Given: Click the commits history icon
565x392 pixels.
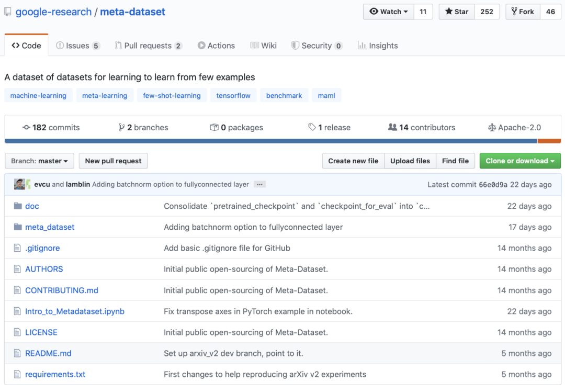Looking at the screenshot, I should 26,127.
